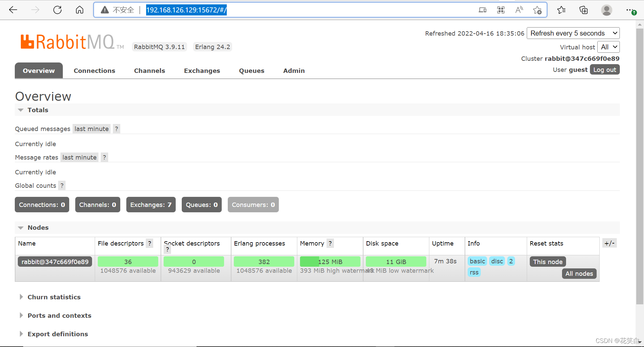
Task: Click the Socket descriptors 0 usage bar
Action: [194, 262]
